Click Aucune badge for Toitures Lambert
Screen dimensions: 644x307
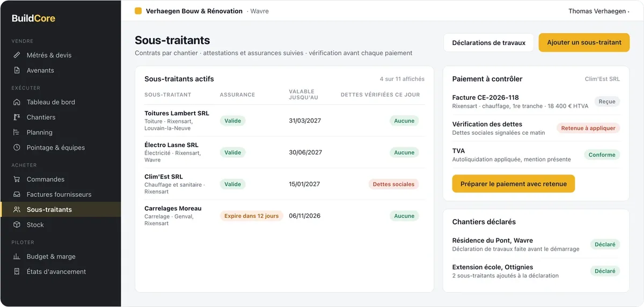404,121
